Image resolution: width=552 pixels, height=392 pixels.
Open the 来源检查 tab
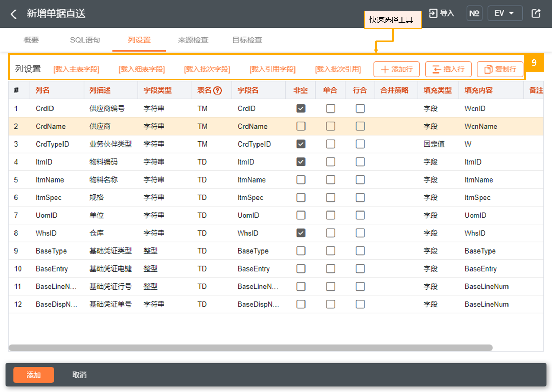click(x=193, y=40)
